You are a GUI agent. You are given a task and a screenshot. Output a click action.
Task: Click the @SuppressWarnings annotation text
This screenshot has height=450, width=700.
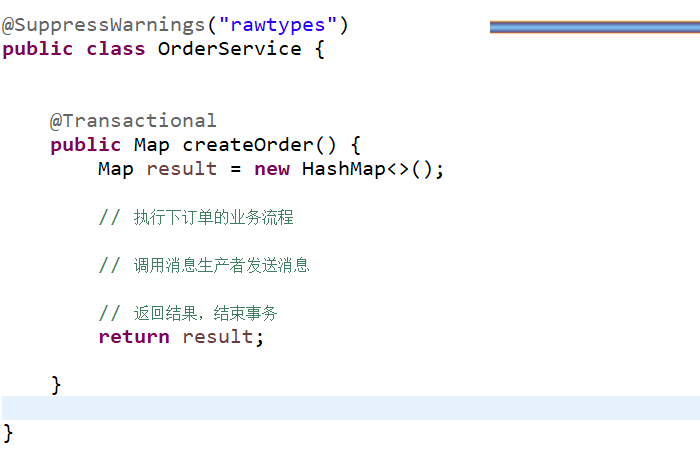pos(103,25)
